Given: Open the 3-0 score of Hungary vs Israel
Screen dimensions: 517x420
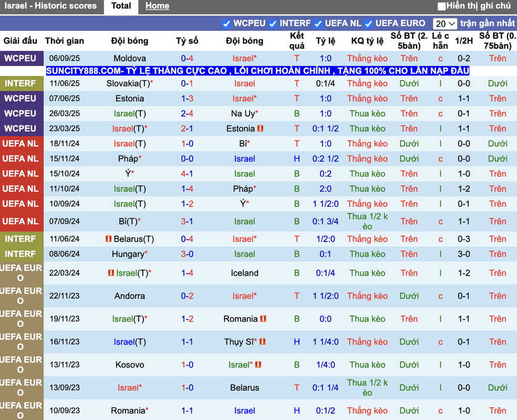Looking at the screenshot, I should [187, 254].
